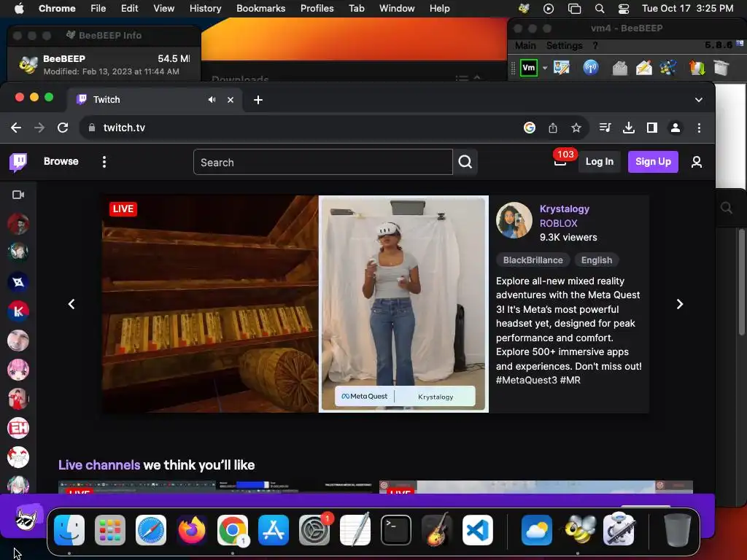The width and height of the screenshot is (747, 560).
Task: Click the featured live stream video
Action: click(x=295, y=304)
